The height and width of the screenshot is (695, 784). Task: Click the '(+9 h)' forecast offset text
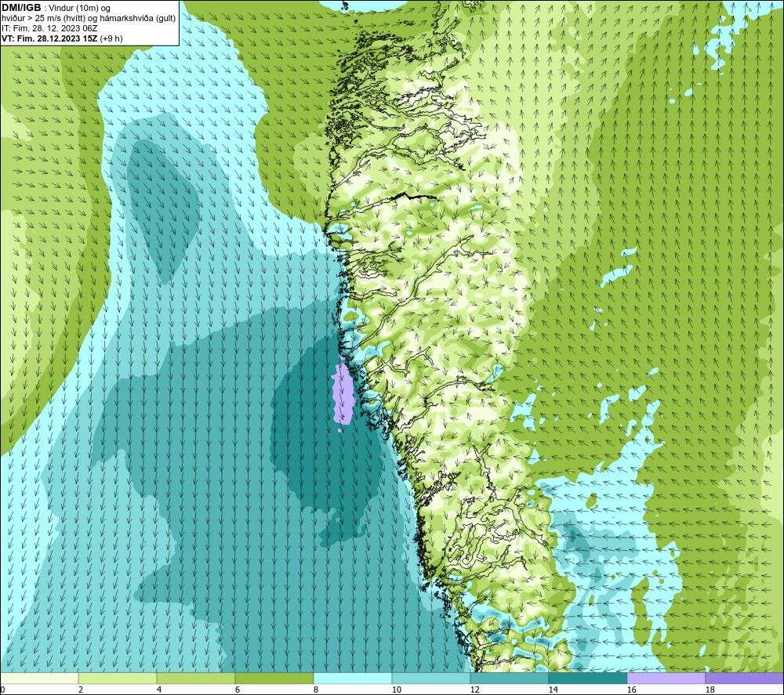(x=111, y=38)
